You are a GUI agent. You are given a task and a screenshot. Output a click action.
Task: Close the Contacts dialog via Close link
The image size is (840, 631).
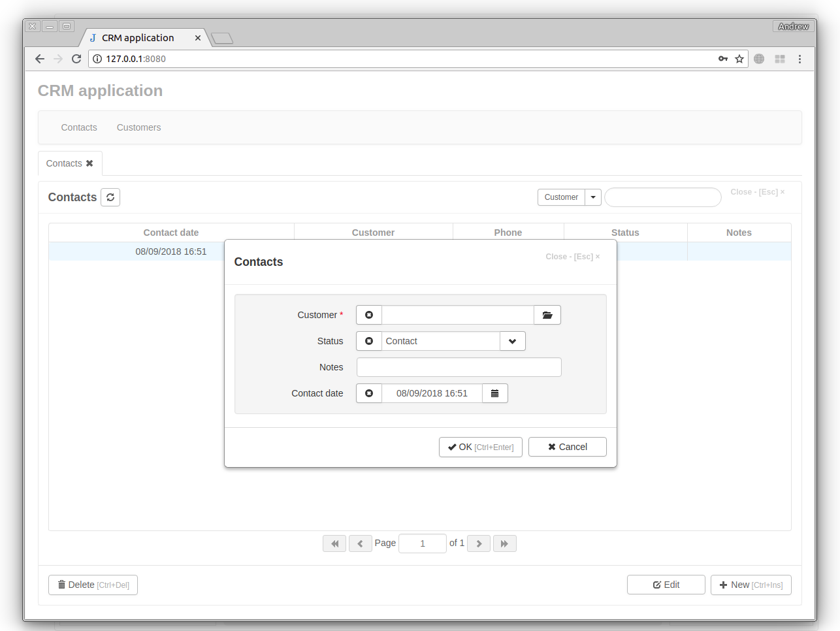coord(573,257)
